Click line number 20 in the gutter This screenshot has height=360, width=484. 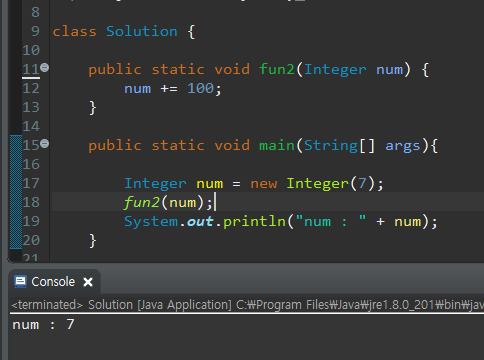click(31, 240)
